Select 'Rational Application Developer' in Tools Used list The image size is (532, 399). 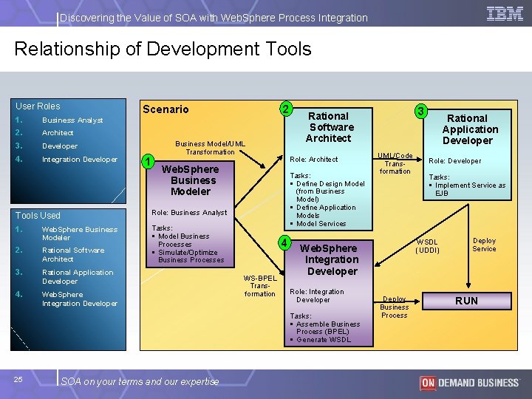pyautogui.click(x=78, y=276)
